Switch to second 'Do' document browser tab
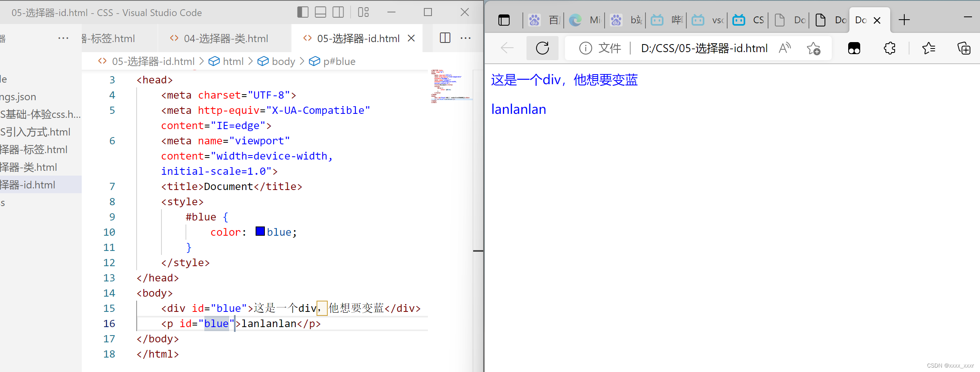 [x=830, y=20]
